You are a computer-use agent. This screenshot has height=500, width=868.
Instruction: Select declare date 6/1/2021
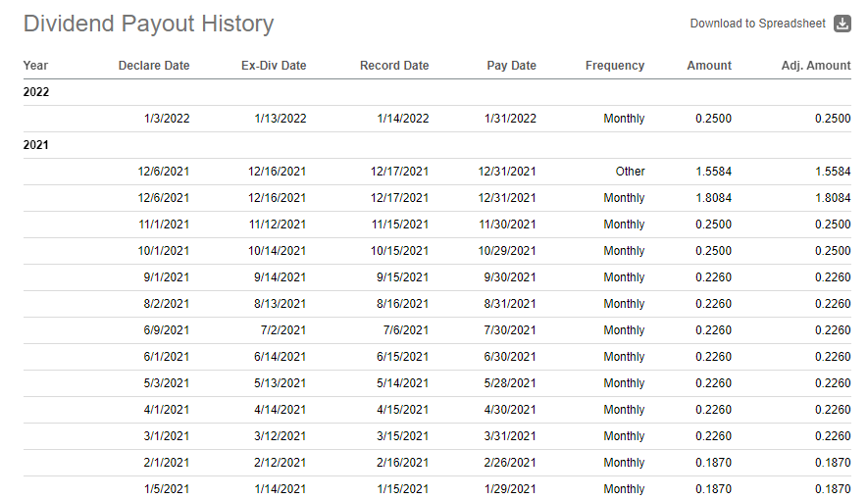point(167,357)
